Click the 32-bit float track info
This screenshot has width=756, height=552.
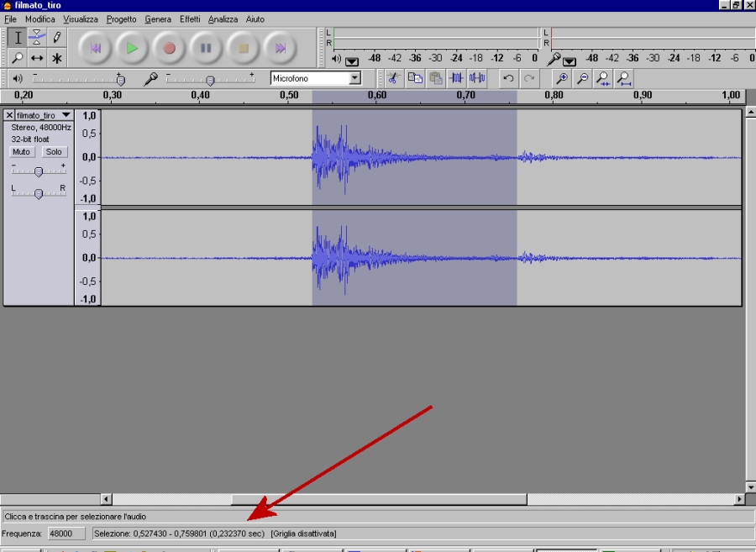click(x=30, y=139)
